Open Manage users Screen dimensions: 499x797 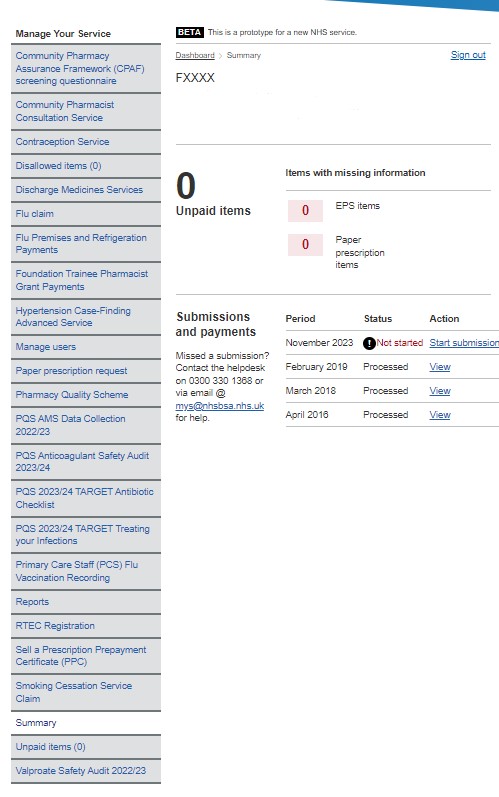[86, 347]
